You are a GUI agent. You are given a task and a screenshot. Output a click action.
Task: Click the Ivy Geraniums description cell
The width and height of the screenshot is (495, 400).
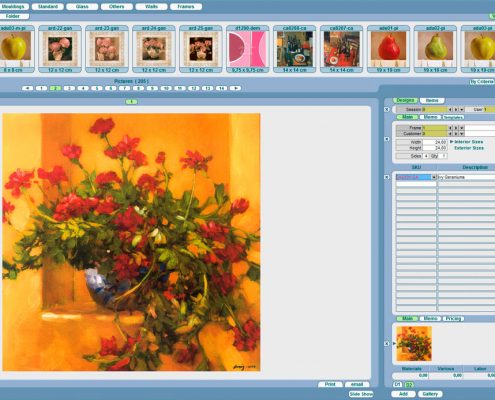coord(466,177)
